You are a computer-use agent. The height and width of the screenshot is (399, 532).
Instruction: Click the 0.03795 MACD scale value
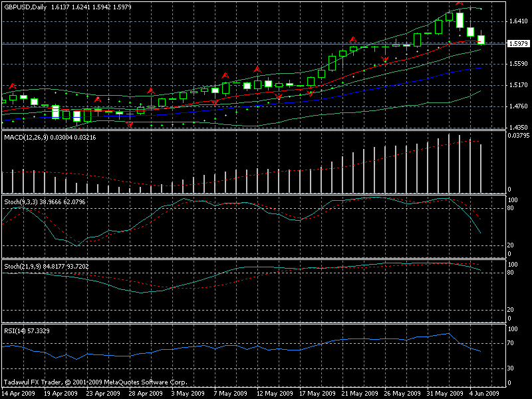click(x=519, y=136)
